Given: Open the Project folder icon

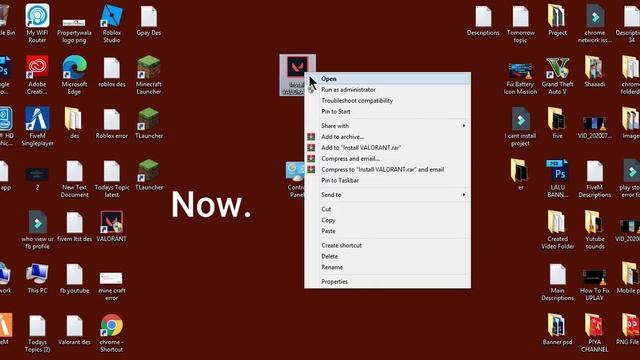Looking at the screenshot, I should (x=558, y=16).
